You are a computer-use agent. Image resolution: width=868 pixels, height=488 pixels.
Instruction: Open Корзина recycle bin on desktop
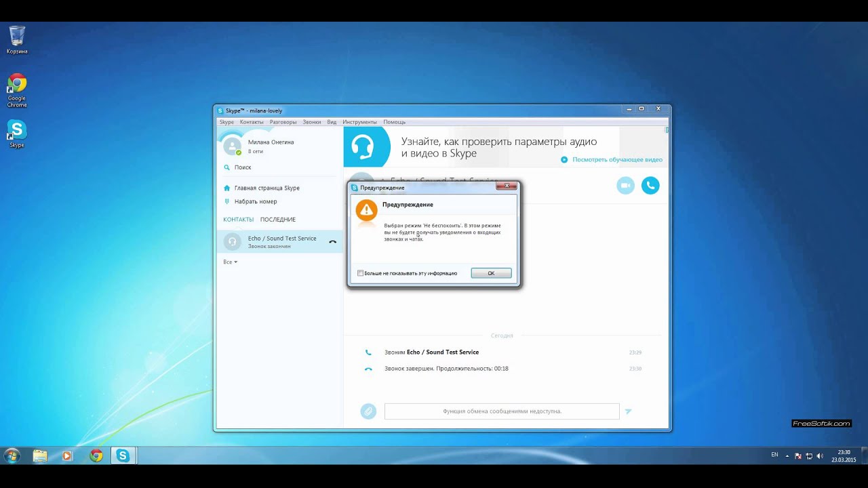pyautogui.click(x=17, y=40)
